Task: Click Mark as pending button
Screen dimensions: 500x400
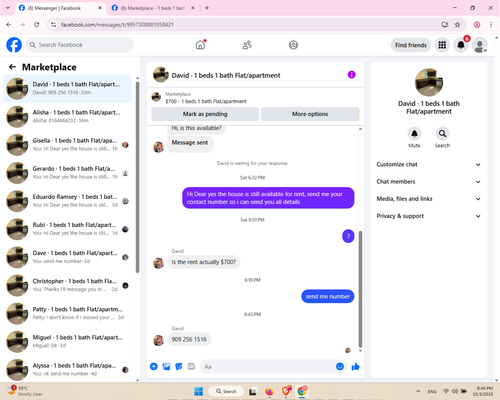Action: coord(205,114)
